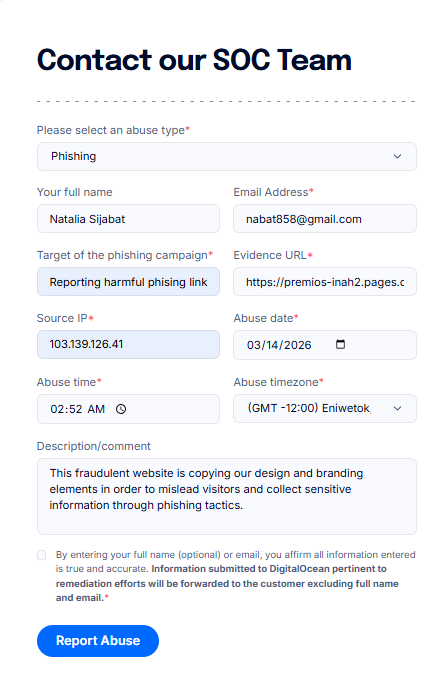This screenshot has width=448, height=684.
Task: Expand the GMT -12:00 Eniwetok timezone dropdown
Action: (x=325, y=408)
